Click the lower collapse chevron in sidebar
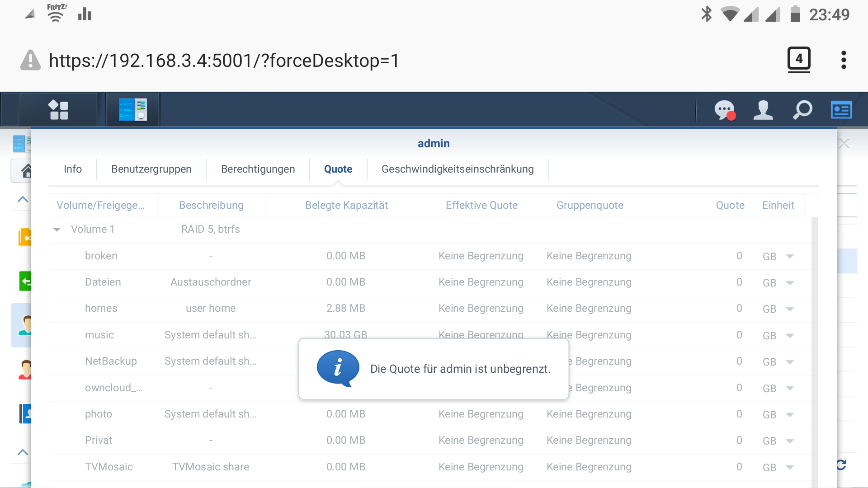The image size is (868, 488). coord(23,452)
